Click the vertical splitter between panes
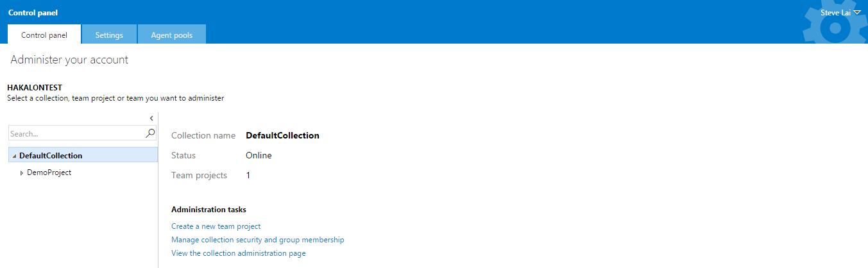This screenshot has width=868, height=268. 158,192
